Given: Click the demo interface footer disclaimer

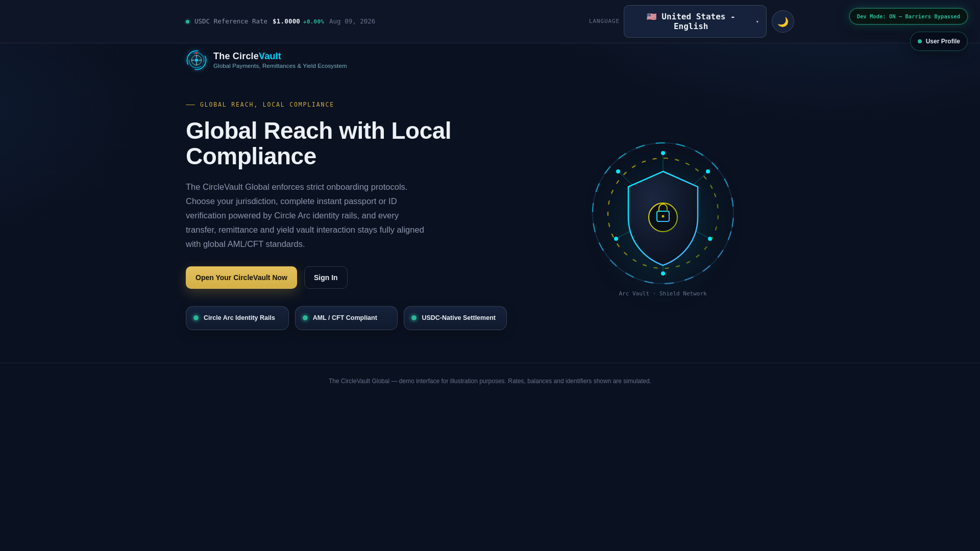Looking at the screenshot, I should pyautogui.click(x=490, y=381).
